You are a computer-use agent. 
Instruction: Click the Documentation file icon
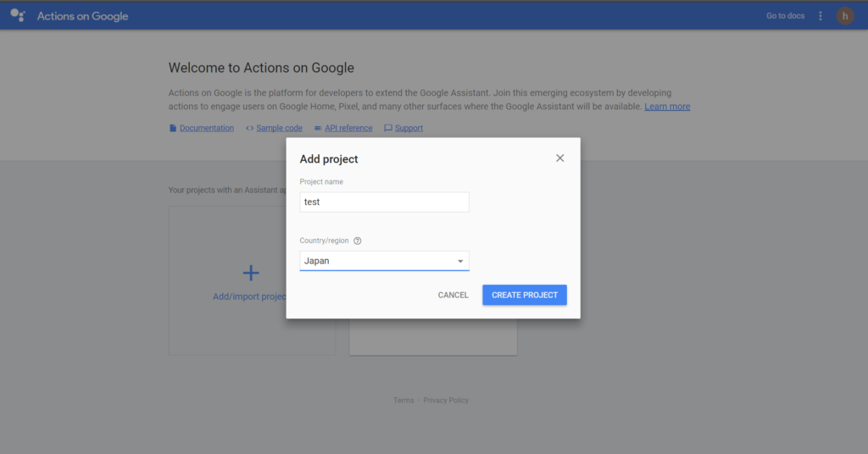pyautogui.click(x=173, y=129)
